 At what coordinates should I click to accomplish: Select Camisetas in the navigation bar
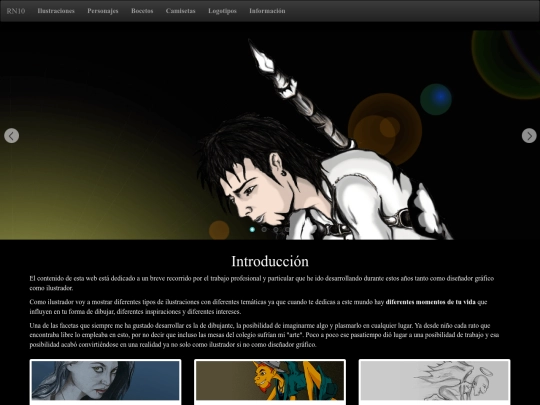click(x=180, y=11)
